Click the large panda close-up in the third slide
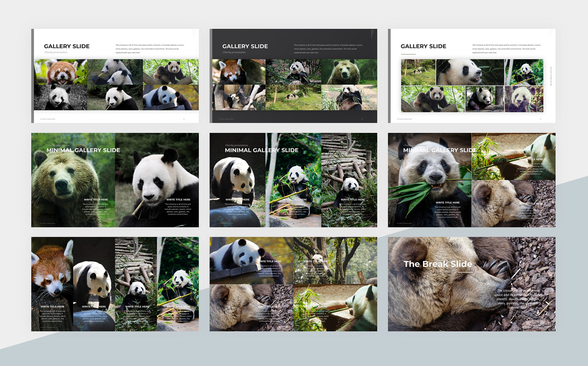Image resolution: width=588 pixels, height=366 pixels. pos(470,72)
